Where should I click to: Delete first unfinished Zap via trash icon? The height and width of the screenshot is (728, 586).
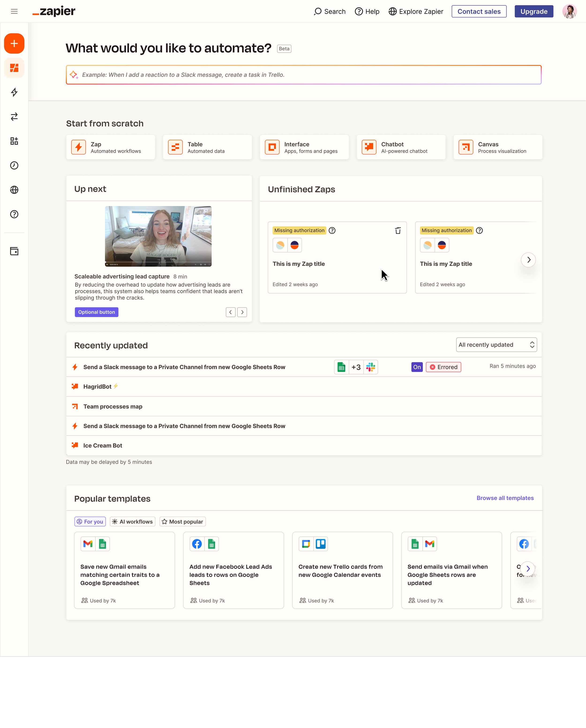pyautogui.click(x=398, y=231)
